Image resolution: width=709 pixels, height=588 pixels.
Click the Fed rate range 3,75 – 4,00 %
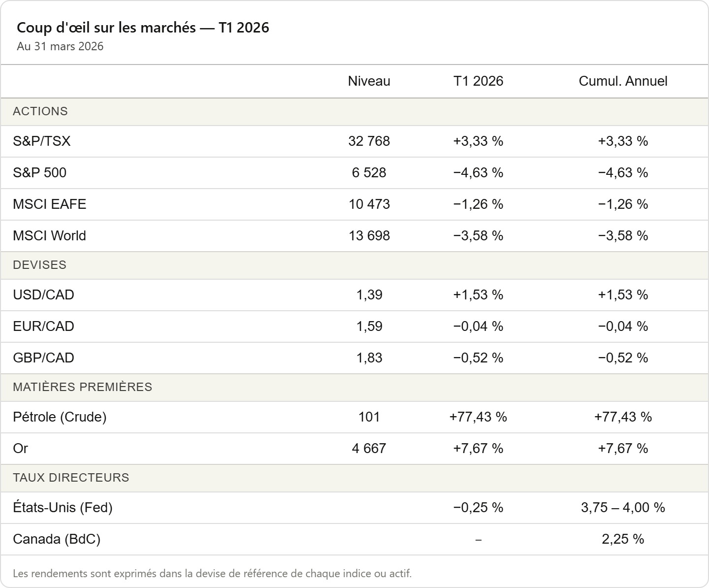(x=623, y=508)
